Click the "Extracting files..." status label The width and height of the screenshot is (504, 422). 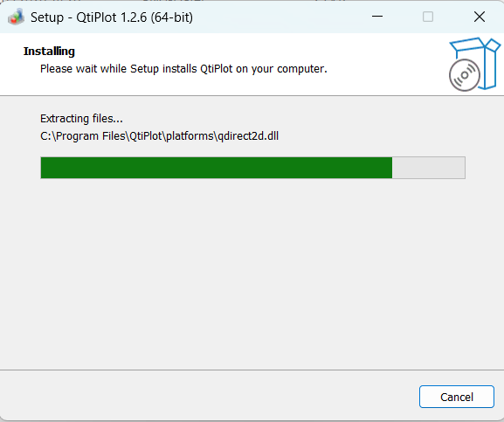[x=81, y=119]
